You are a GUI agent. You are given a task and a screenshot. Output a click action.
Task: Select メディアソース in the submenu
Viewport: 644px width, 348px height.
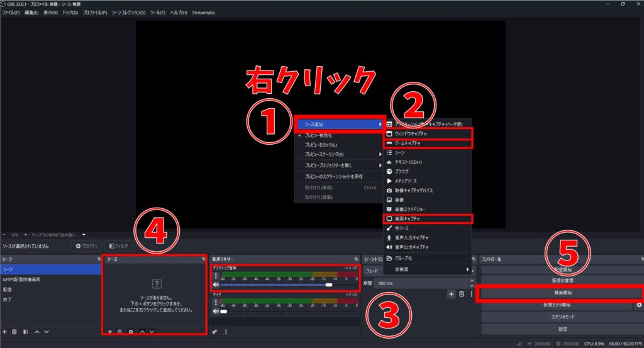pos(427,181)
